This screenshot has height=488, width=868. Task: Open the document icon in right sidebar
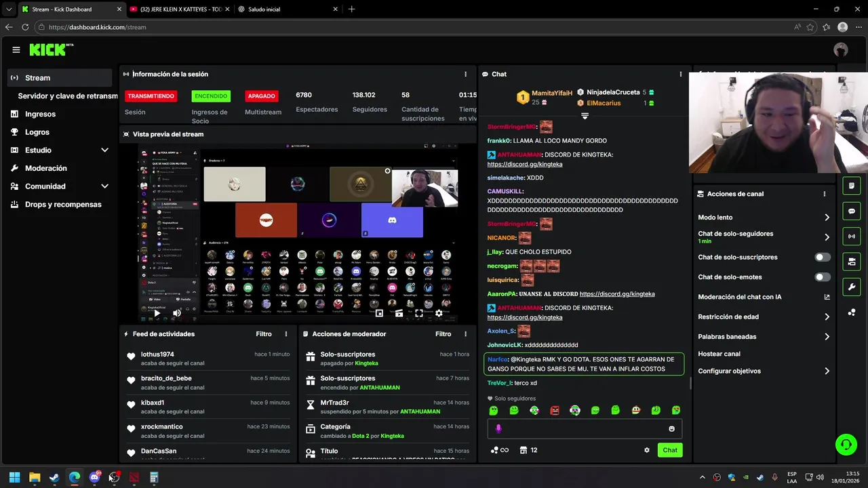(852, 186)
